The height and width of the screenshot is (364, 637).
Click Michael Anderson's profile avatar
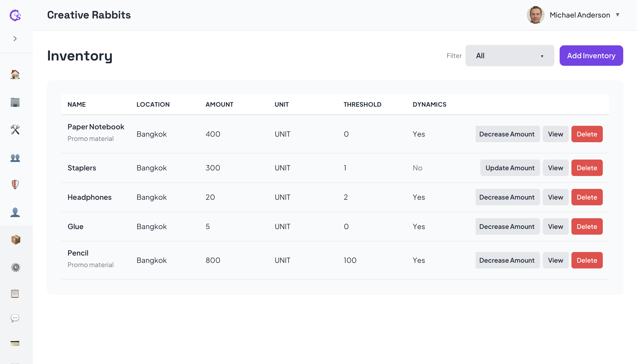tap(535, 15)
